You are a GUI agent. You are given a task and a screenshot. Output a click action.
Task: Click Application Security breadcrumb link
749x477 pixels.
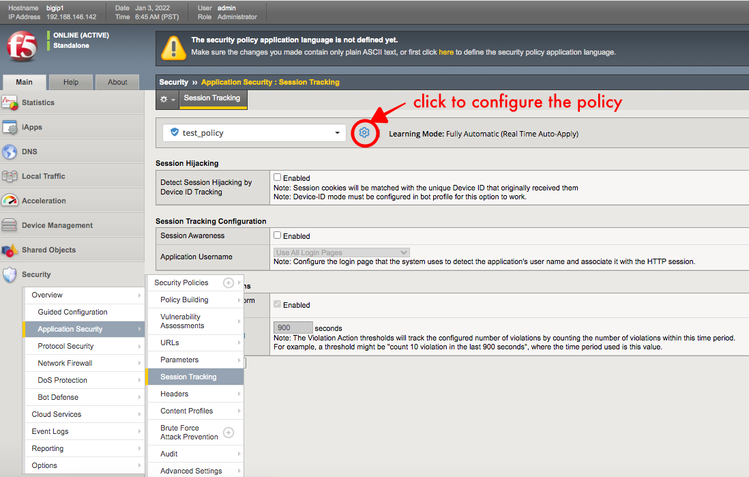point(243,81)
